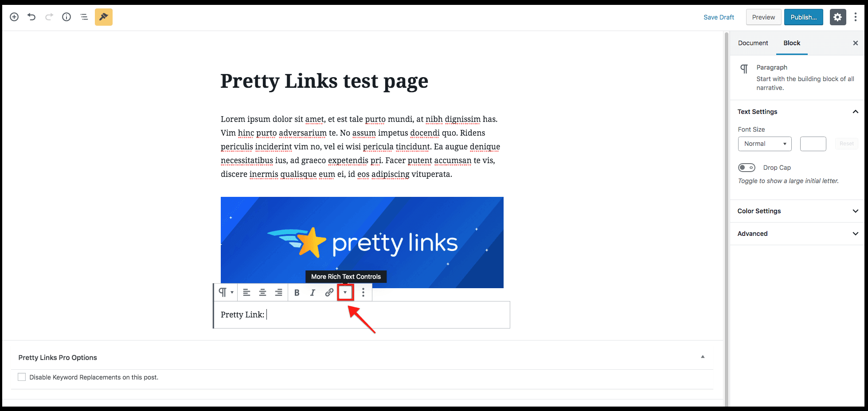Insert a link with the chain icon
The width and height of the screenshot is (868, 411).
(329, 293)
